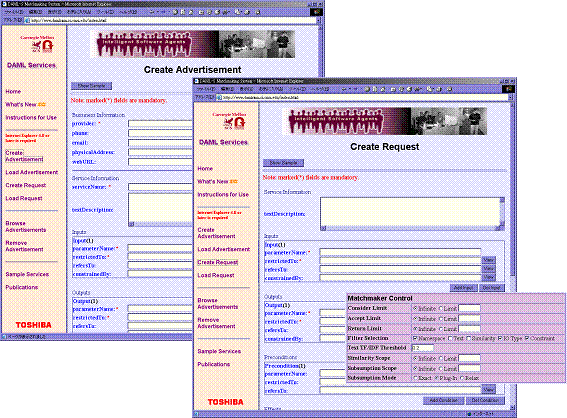Click Add Condition button under Preconditions
This screenshot has width=567, height=418.
[443, 400]
